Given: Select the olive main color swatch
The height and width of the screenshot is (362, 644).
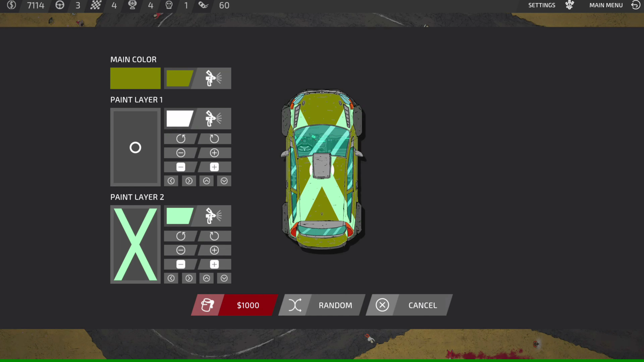Looking at the screenshot, I should pos(135,78).
